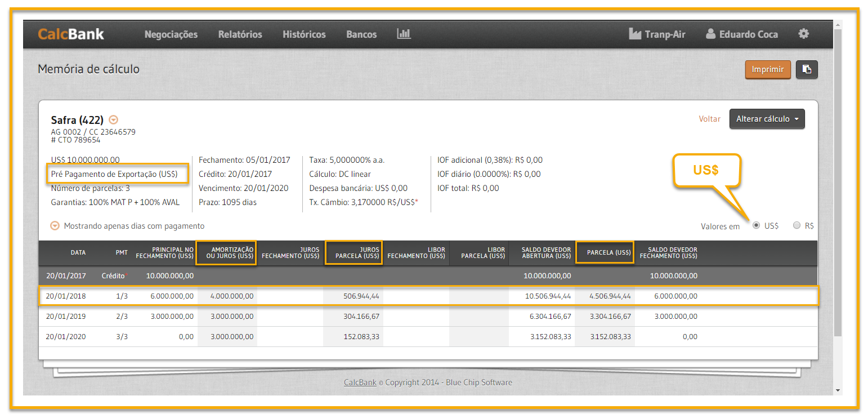
Task: Click the DATA column header
Action: (x=78, y=252)
